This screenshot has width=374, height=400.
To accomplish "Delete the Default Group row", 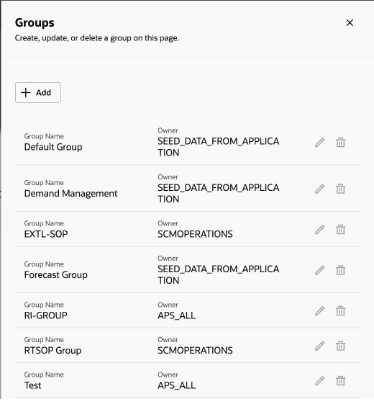I will pos(340,142).
